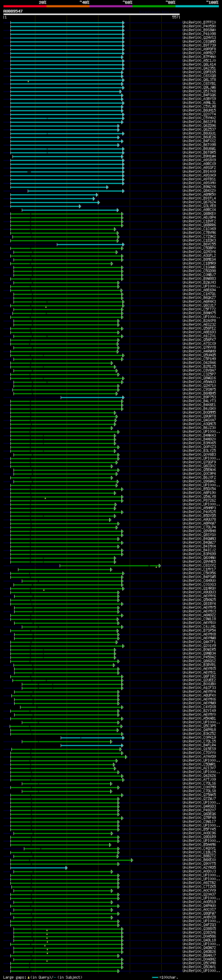
Task: Click label UniRef100_A9RCX4
Action: [x=199, y=210]
